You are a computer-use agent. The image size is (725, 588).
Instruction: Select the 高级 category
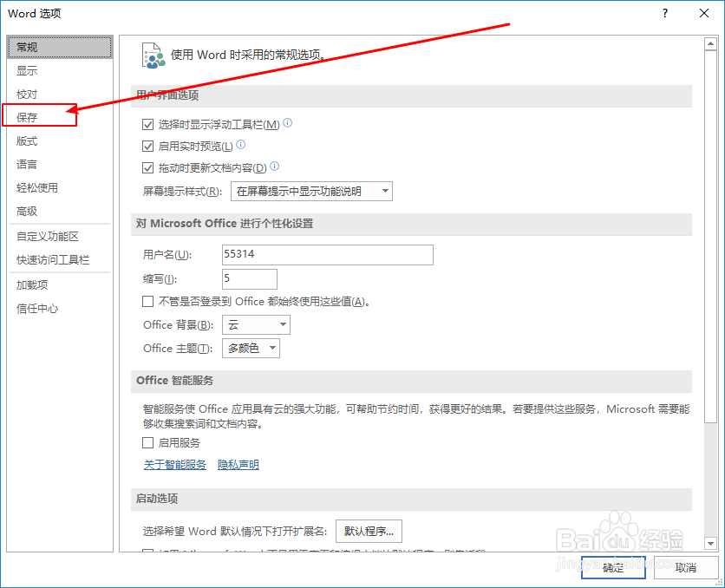pyautogui.click(x=60, y=212)
